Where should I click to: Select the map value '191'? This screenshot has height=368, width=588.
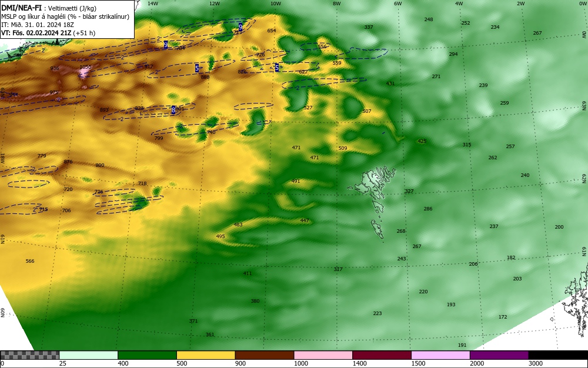(462, 345)
